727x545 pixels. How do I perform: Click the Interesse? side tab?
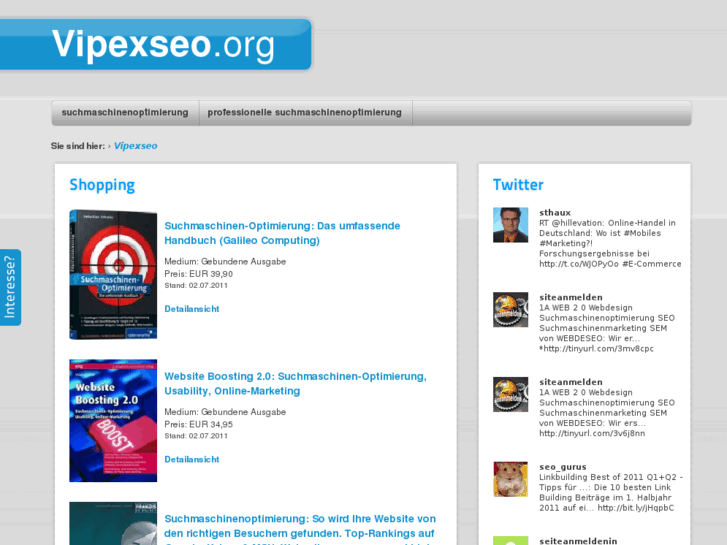(10, 287)
